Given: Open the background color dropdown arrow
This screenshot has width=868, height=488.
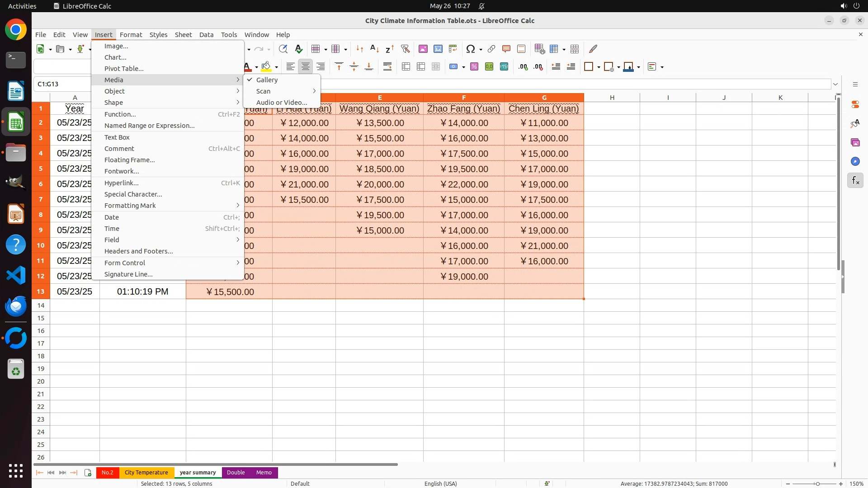Looking at the screenshot, I should pyautogui.click(x=276, y=67).
